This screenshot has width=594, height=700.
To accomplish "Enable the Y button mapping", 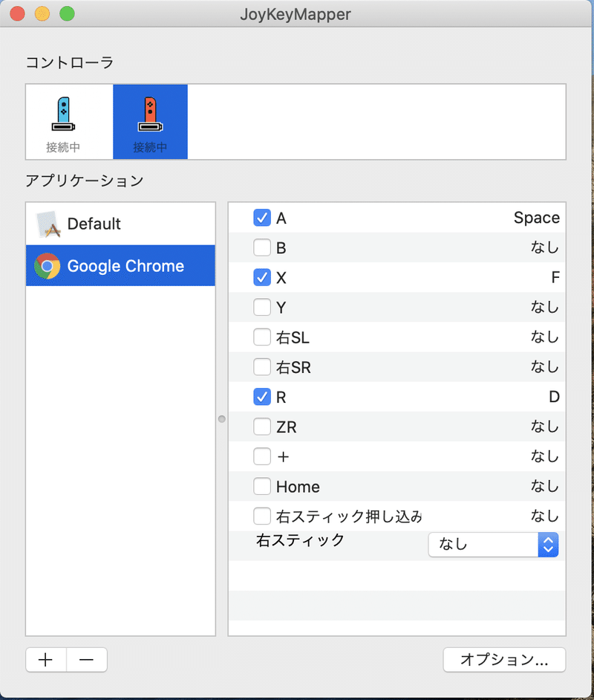I will (262, 307).
